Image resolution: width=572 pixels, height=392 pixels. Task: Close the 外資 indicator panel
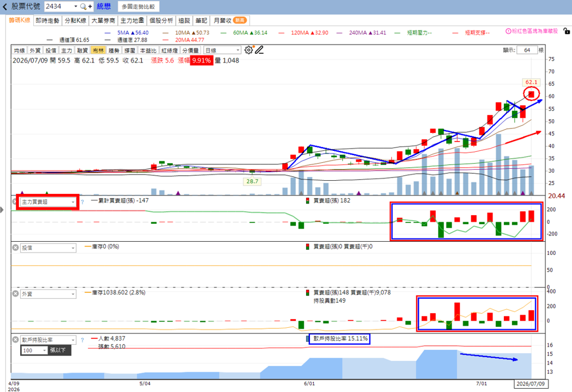click(x=15, y=293)
